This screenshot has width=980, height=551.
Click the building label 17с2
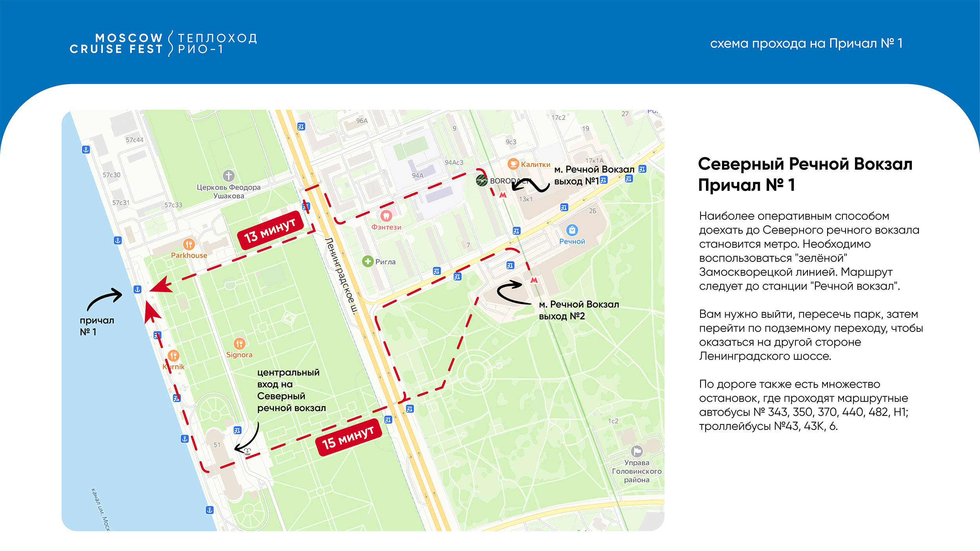click(558, 118)
